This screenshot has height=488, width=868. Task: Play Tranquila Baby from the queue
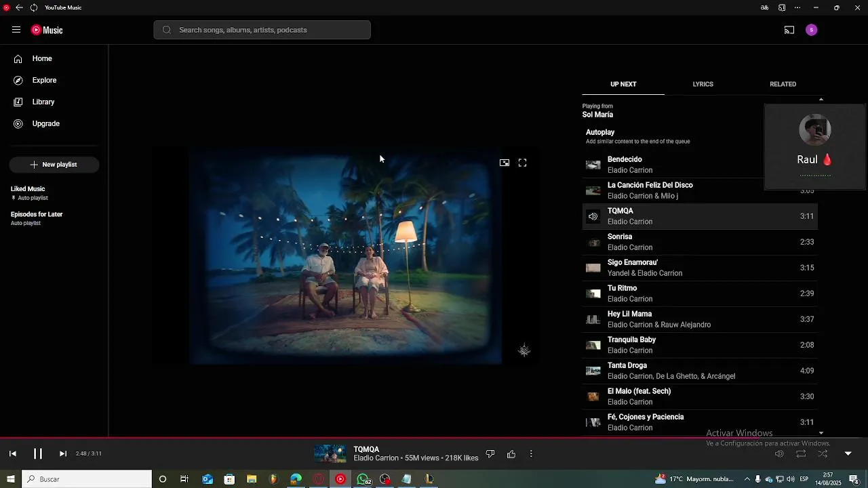pos(700,345)
